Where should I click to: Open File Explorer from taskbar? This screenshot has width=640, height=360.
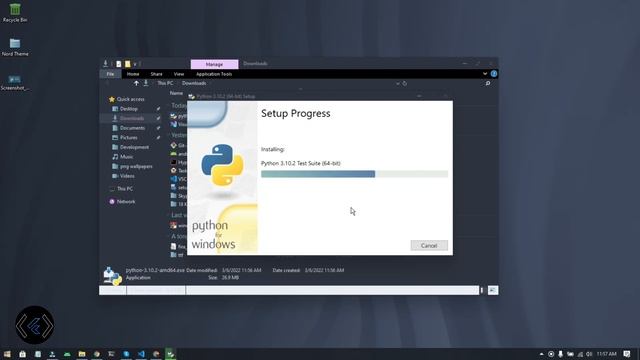[x=82, y=354]
